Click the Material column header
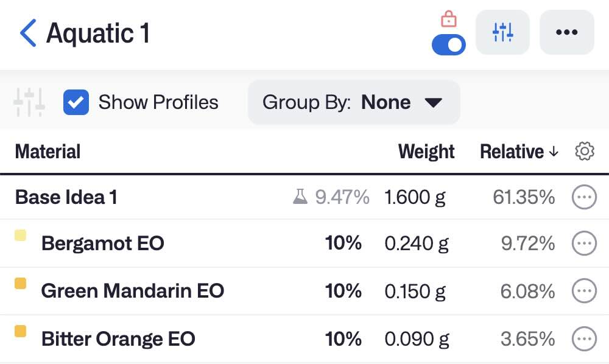 pyautogui.click(x=48, y=152)
